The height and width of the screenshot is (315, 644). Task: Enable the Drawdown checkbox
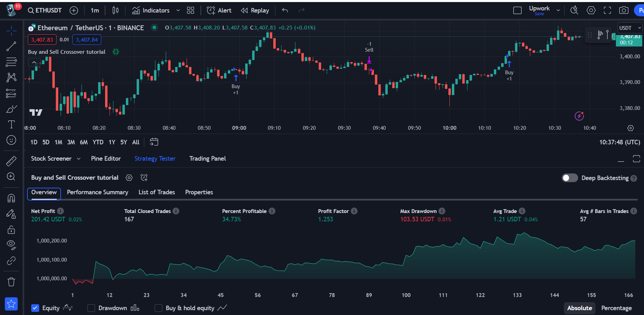click(x=91, y=308)
